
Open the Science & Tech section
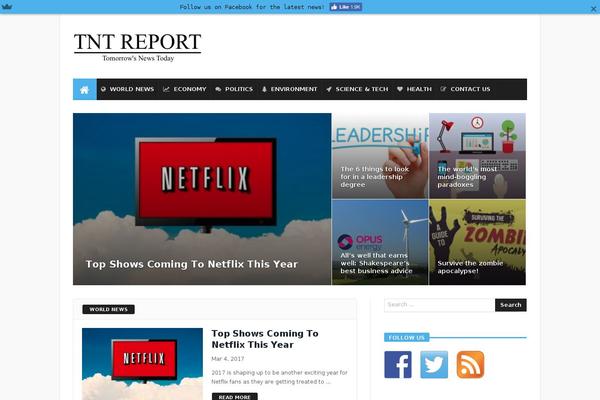pyautogui.click(x=357, y=89)
